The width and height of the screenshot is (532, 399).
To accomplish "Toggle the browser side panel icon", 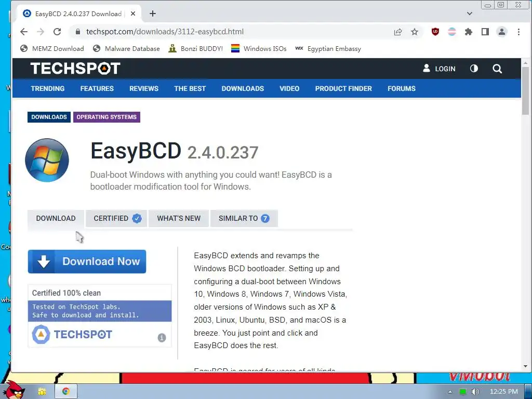I will [485, 32].
